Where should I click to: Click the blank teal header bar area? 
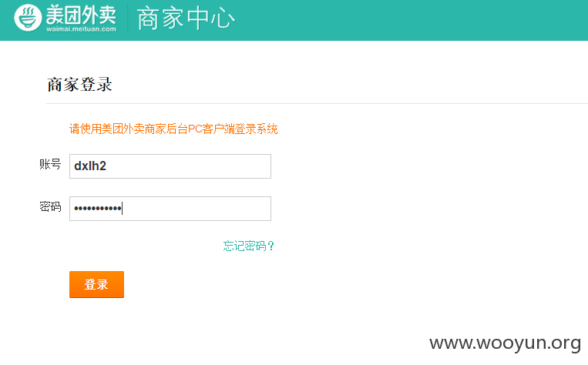pos(412,18)
